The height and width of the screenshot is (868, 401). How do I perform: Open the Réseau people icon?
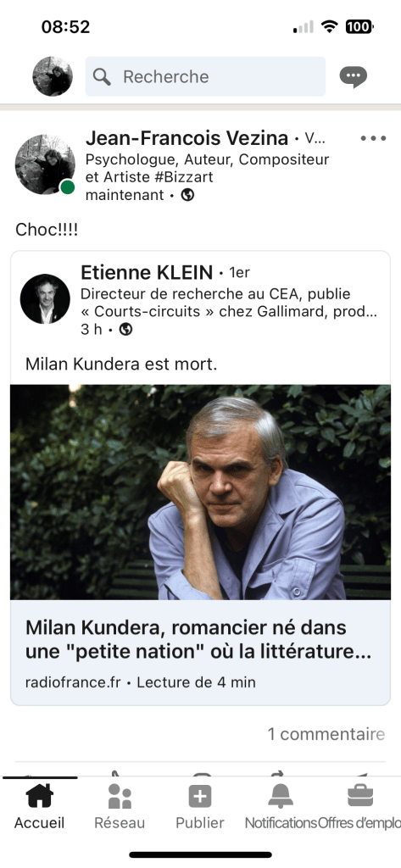pos(120,797)
